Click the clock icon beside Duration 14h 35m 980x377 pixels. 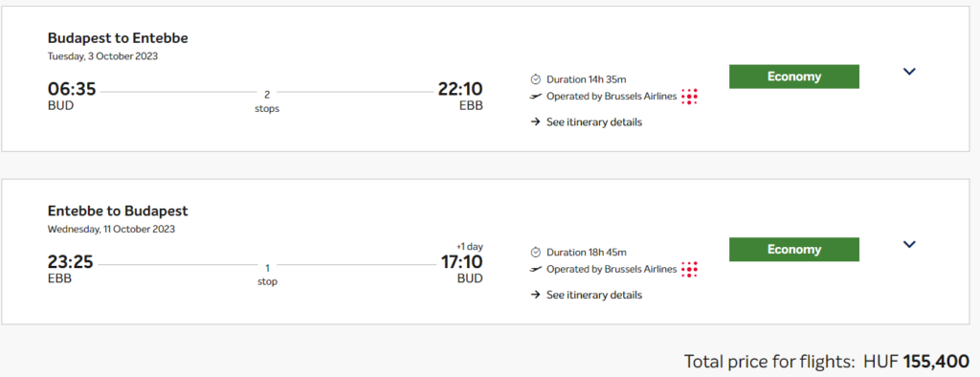[535, 79]
